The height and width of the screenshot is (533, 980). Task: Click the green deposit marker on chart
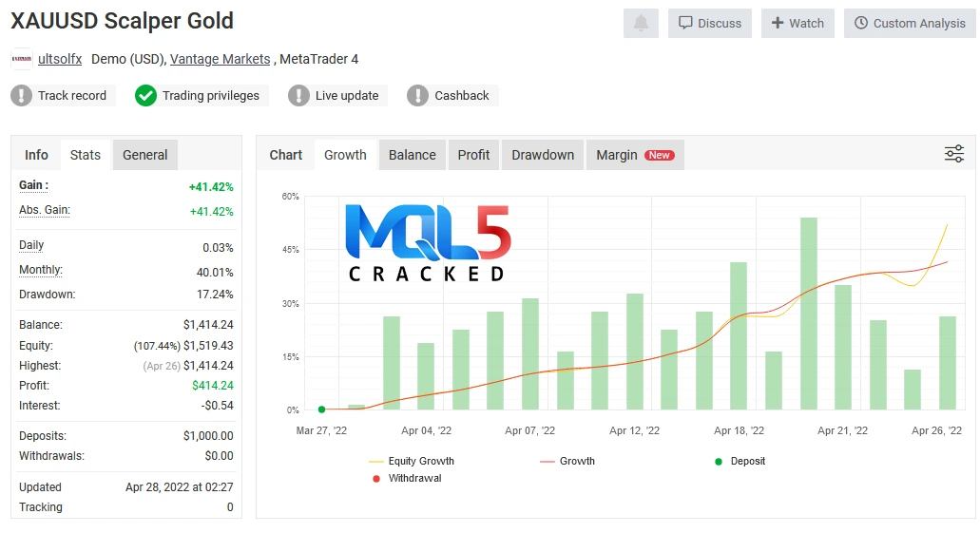(322, 409)
